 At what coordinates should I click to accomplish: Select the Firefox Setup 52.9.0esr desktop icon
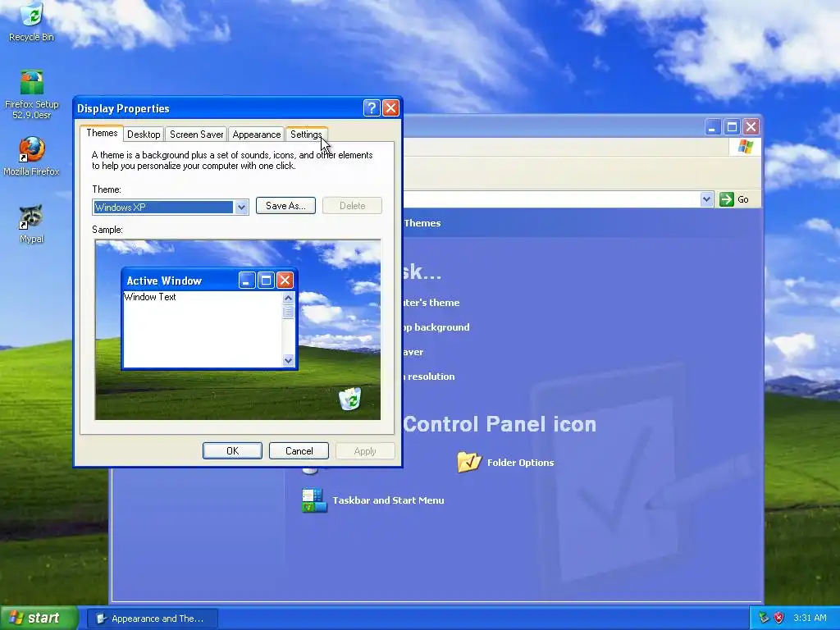tap(32, 94)
